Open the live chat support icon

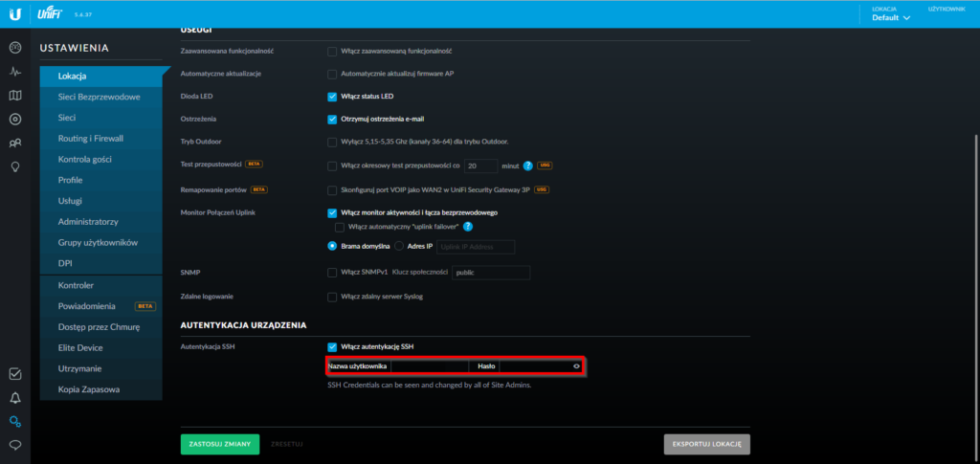(x=15, y=445)
